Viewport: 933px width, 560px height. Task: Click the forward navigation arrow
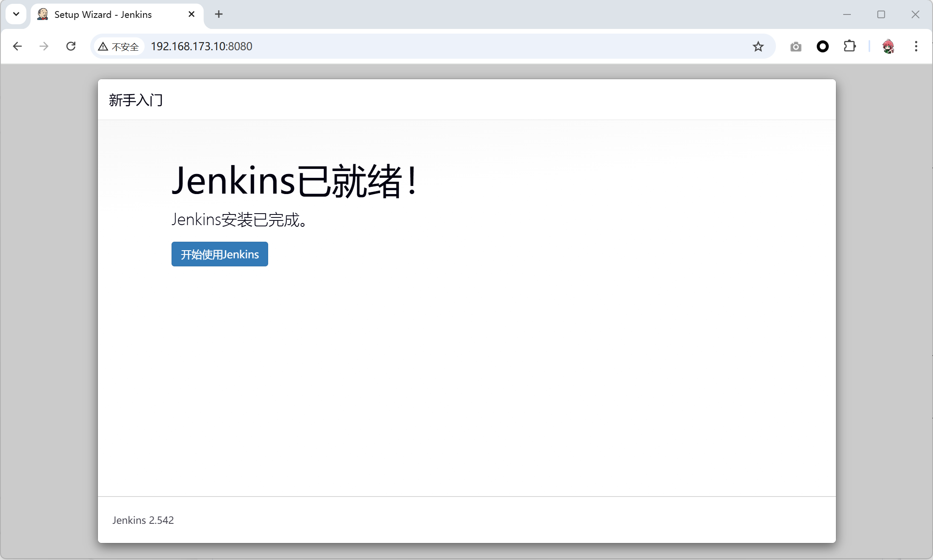pyautogui.click(x=44, y=46)
